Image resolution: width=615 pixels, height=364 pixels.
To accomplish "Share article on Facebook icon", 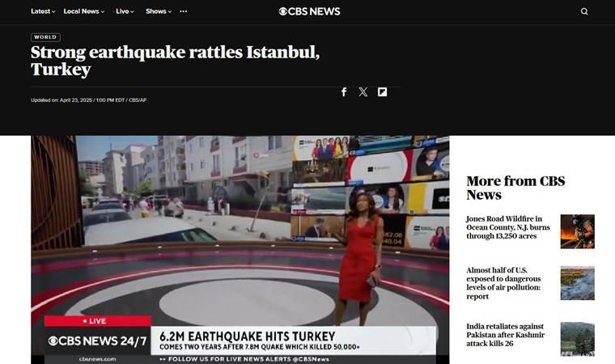I will [x=344, y=92].
